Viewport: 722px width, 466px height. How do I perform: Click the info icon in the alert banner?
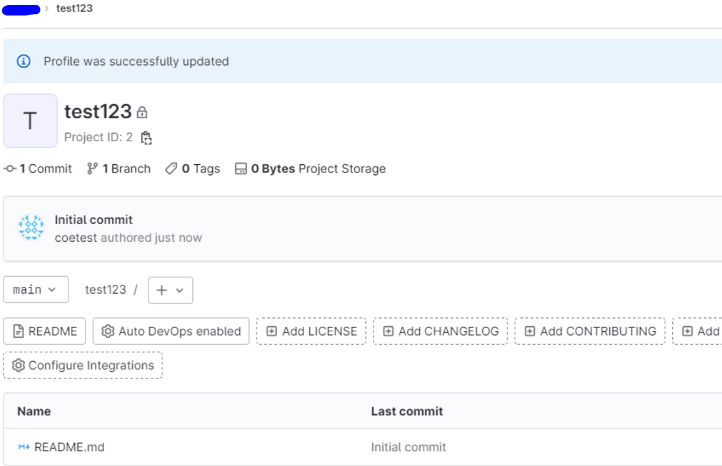click(x=24, y=62)
